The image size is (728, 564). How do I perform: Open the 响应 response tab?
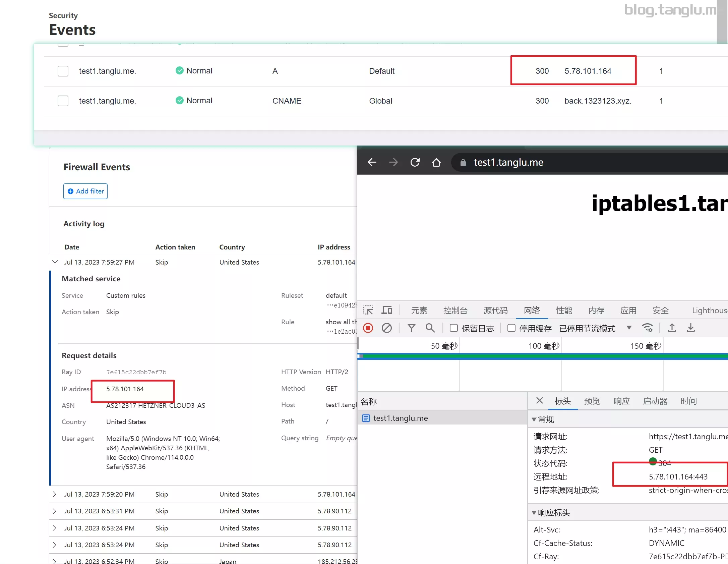pos(621,401)
